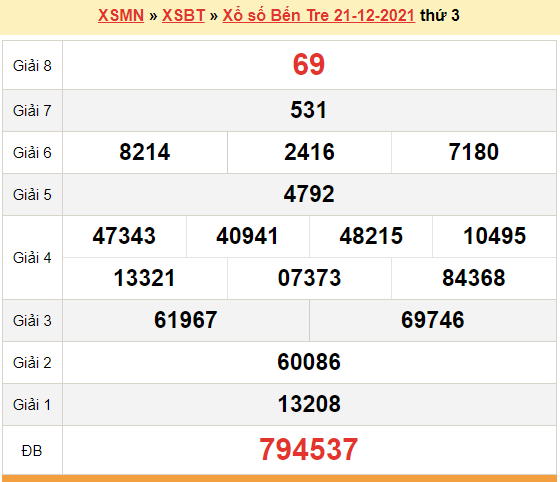Select the Giải 5 number 4792
The width and height of the screenshot is (560, 482).
(309, 194)
